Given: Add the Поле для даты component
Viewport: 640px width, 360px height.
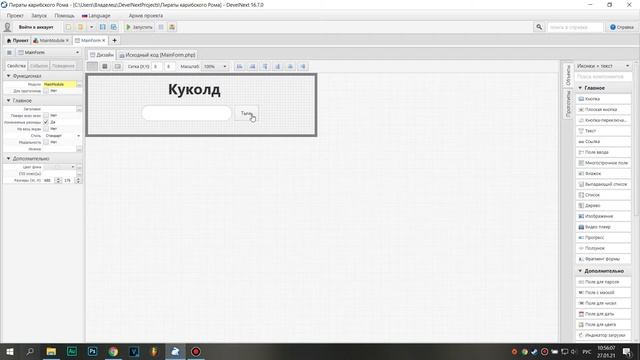Looking at the screenshot, I should coord(603,314).
